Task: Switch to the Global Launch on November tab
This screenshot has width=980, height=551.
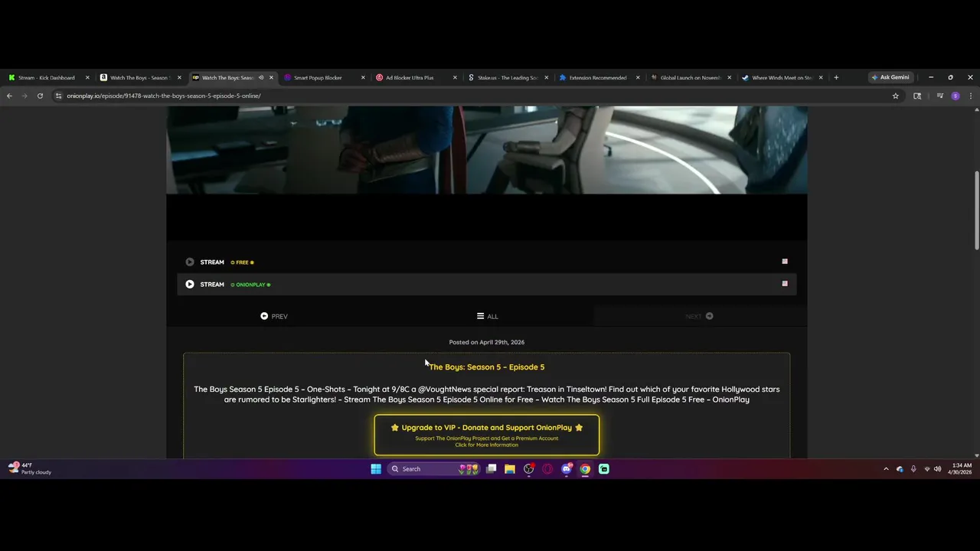Action: [x=689, y=77]
